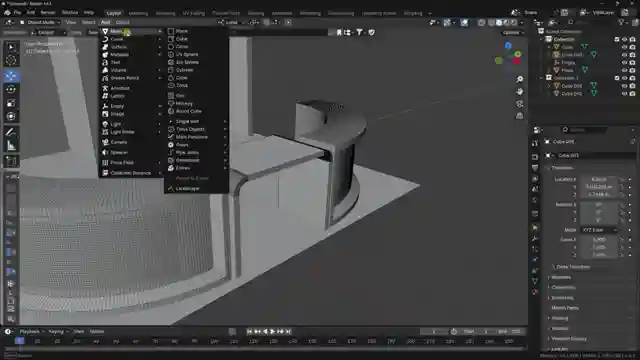Click the Location X value field
This screenshot has width=640, height=360.
[599, 179]
